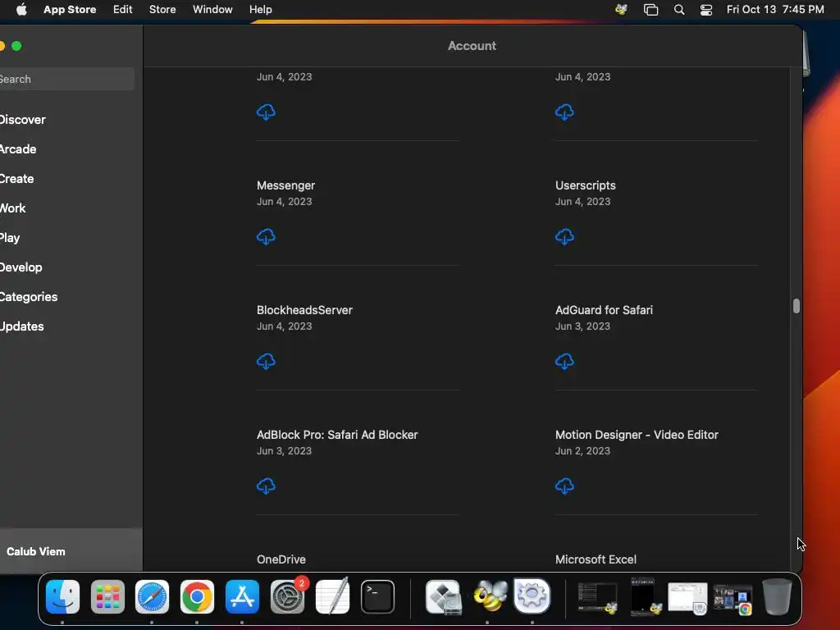Click Jun 3, 2023 under AdGuard for Safari
Image resolution: width=840 pixels, height=630 pixels.
pyautogui.click(x=582, y=326)
